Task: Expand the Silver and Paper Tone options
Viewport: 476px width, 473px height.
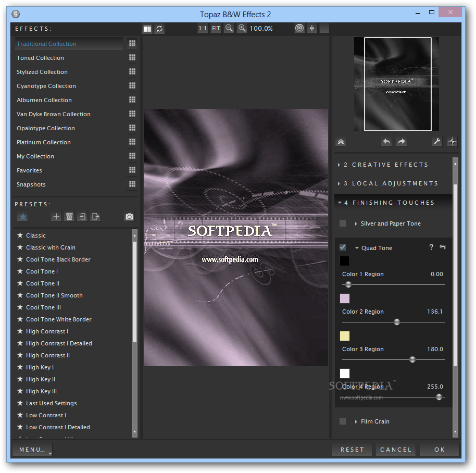Action: 356,224
